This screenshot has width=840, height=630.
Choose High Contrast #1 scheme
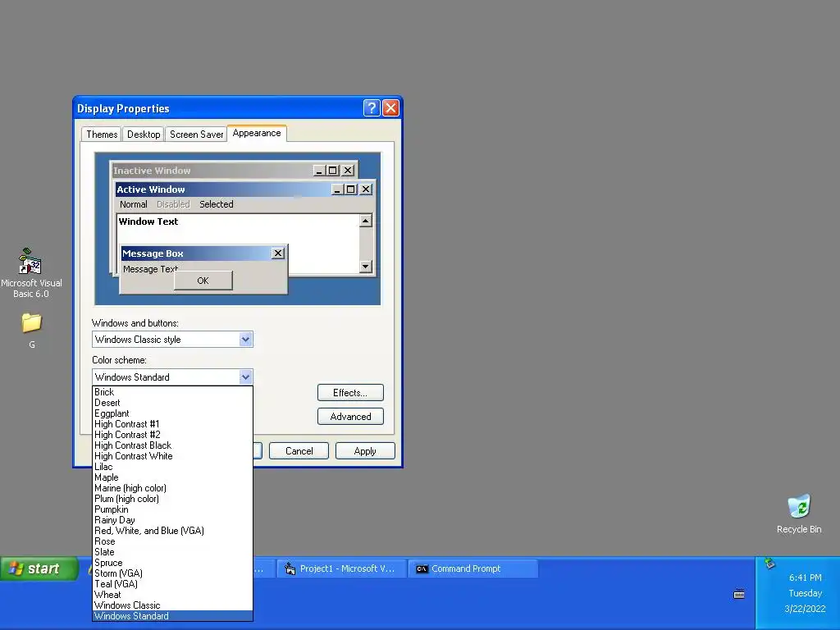coord(172,424)
